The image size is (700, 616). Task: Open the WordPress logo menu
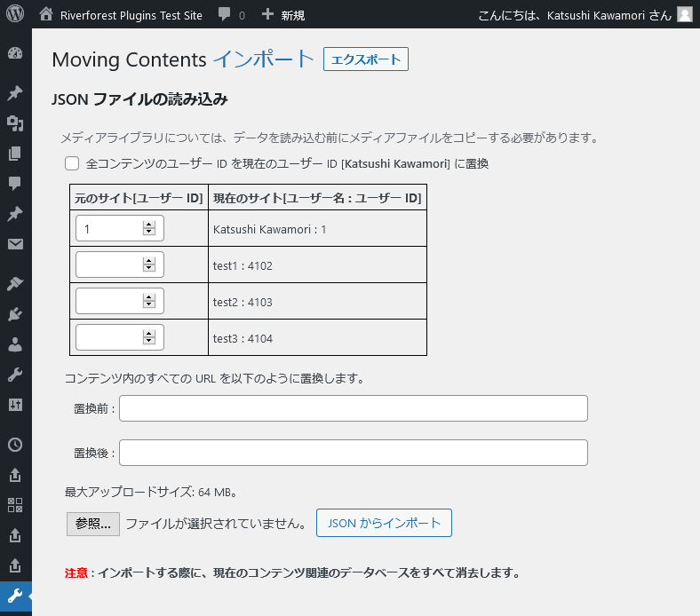coord(15,14)
